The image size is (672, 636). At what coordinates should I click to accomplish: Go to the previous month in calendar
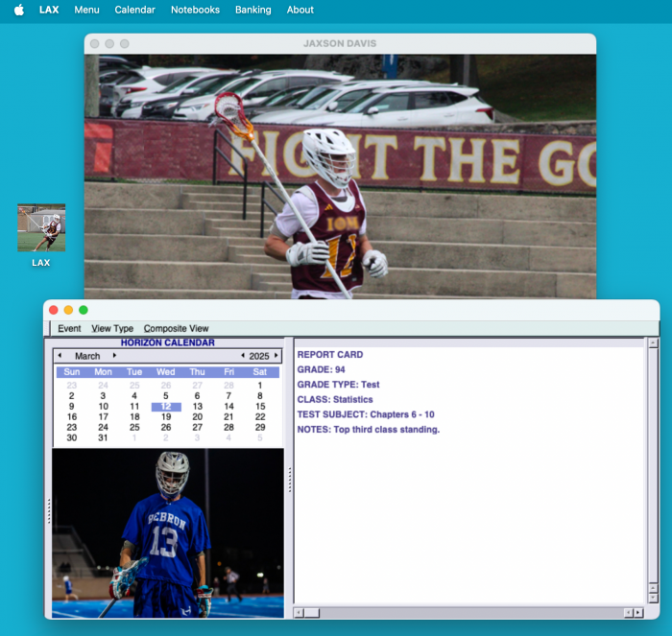coord(60,356)
